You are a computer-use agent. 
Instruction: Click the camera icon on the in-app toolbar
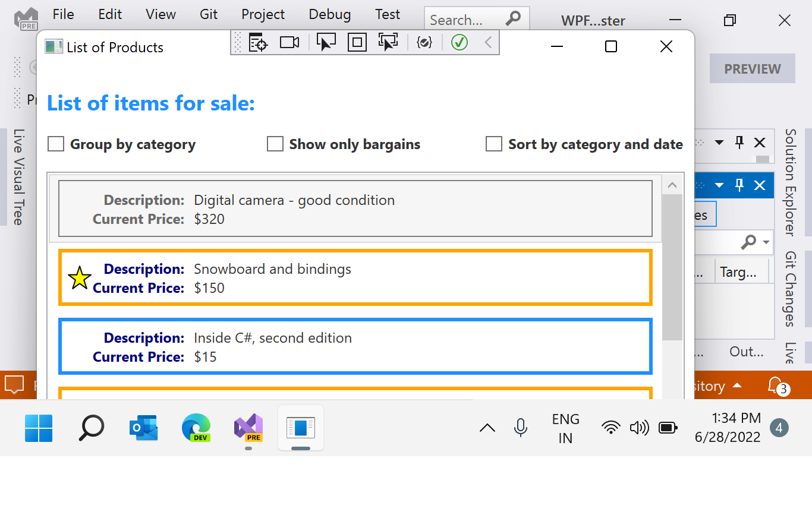pos(289,42)
